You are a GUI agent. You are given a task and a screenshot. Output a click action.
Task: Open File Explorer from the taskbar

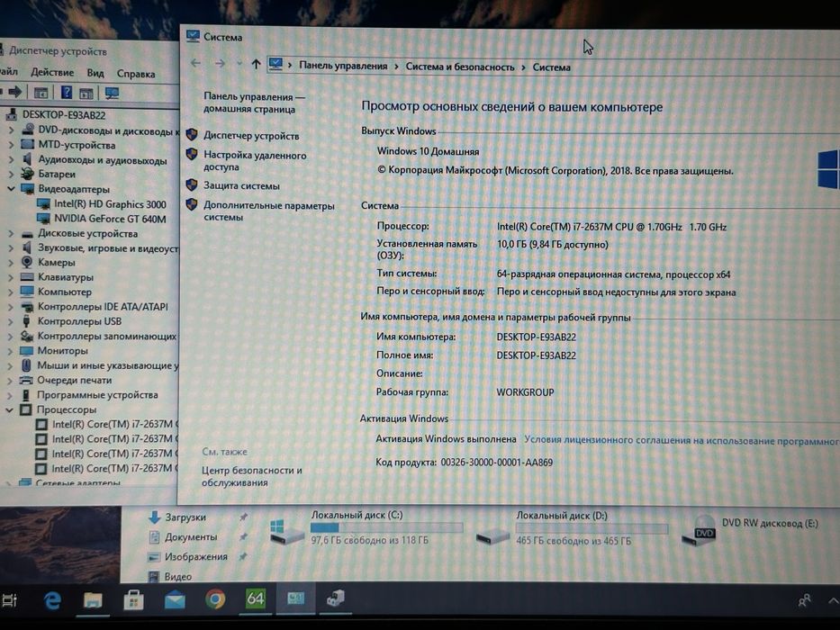[x=93, y=600]
